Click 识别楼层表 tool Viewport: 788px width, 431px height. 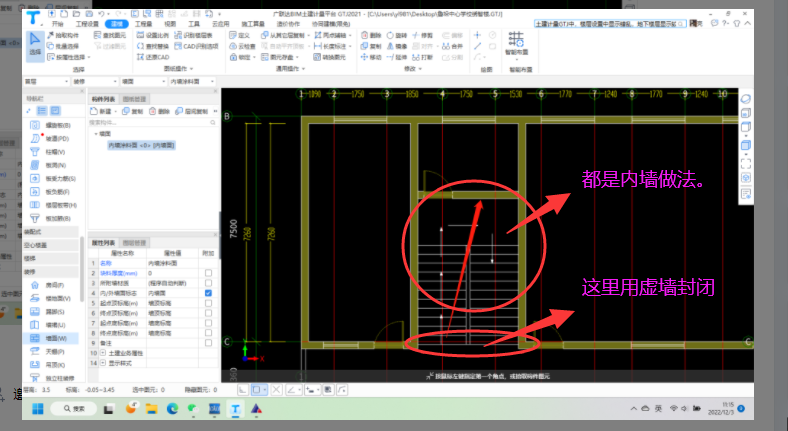[x=193, y=35]
